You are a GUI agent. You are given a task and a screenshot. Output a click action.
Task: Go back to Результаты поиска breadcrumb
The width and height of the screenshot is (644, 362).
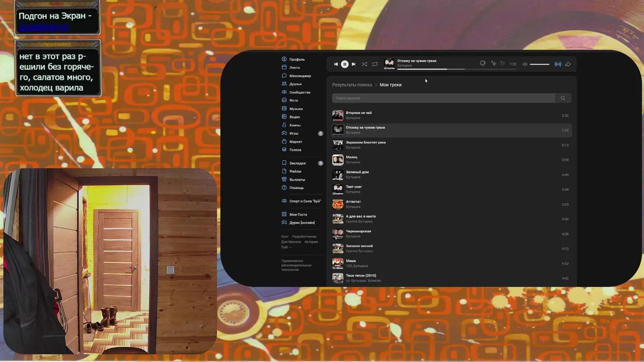pos(352,85)
